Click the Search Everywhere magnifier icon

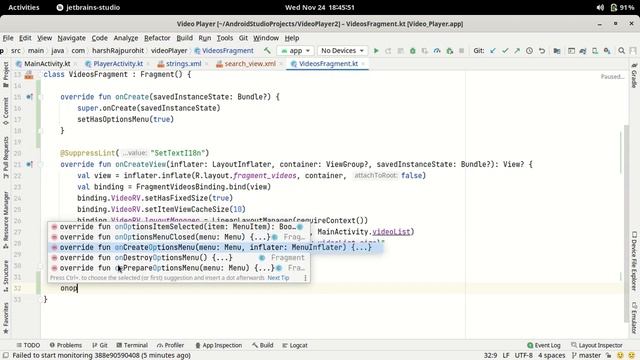(622, 51)
